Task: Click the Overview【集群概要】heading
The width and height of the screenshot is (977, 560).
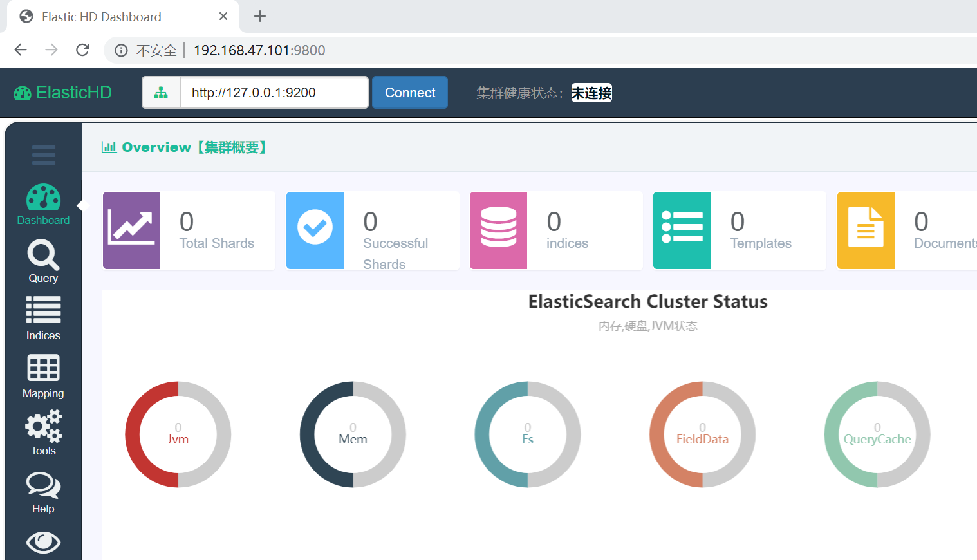Action: point(194,147)
